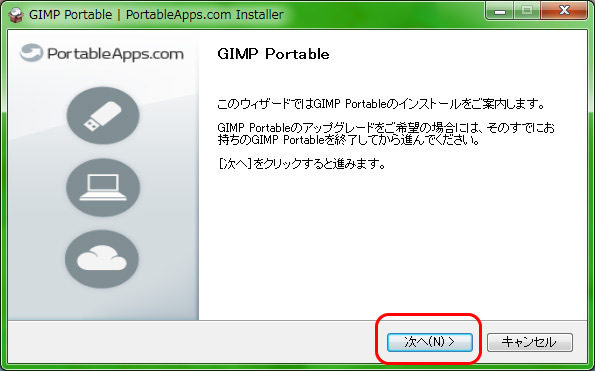595x371 pixels.
Task: Click the USB flash drive icon
Action: click(x=103, y=115)
